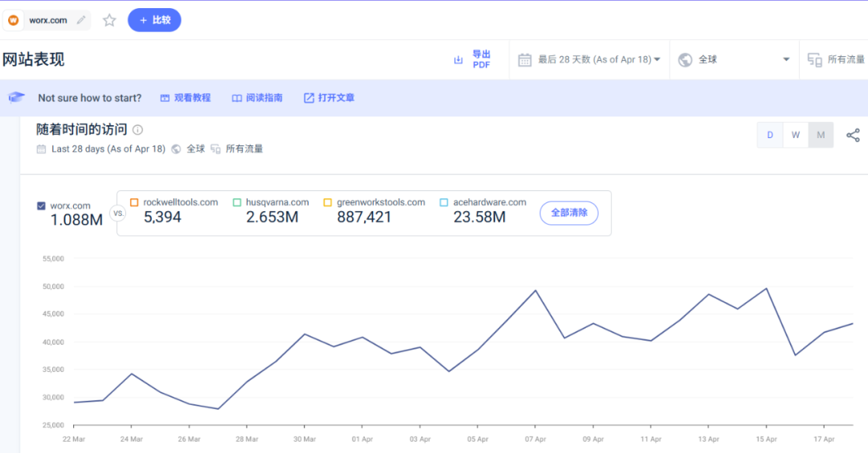Click the PDF download arrow icon
Image resolution: width=868 pixels, height=453 pixels.
458,59
